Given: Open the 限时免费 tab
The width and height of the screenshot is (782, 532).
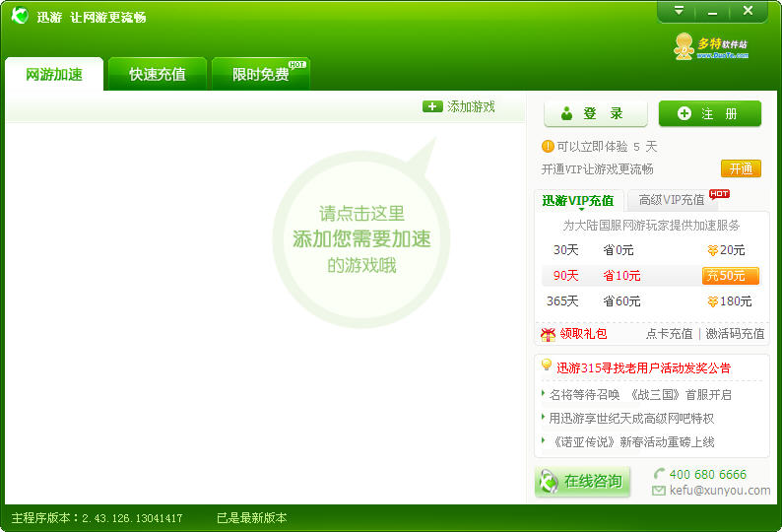Looking at the screenshot, I should pyautogui.click(x=261, y=74).
